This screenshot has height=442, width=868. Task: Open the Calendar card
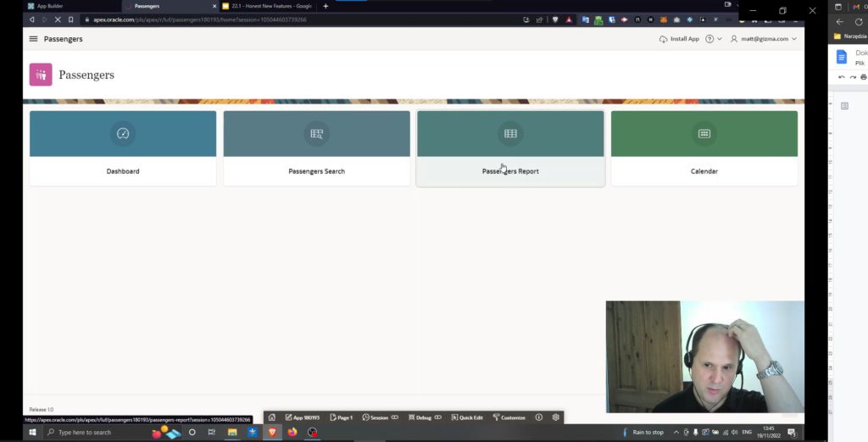point(704,148)
